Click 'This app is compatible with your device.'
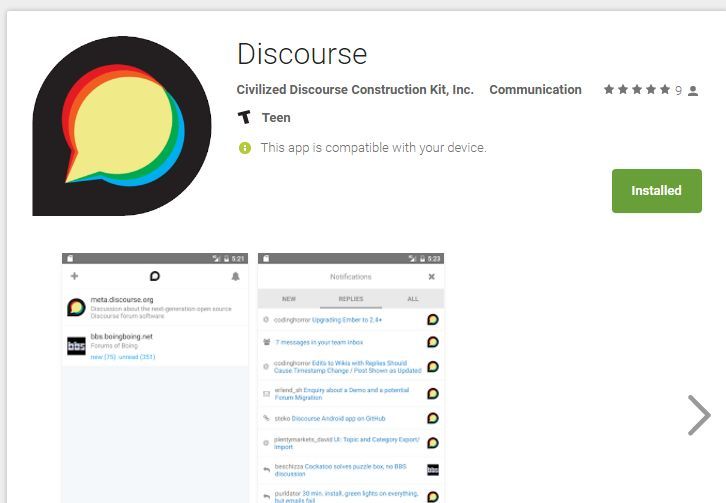This screenshot has height=503, width=726. [373, 148]
